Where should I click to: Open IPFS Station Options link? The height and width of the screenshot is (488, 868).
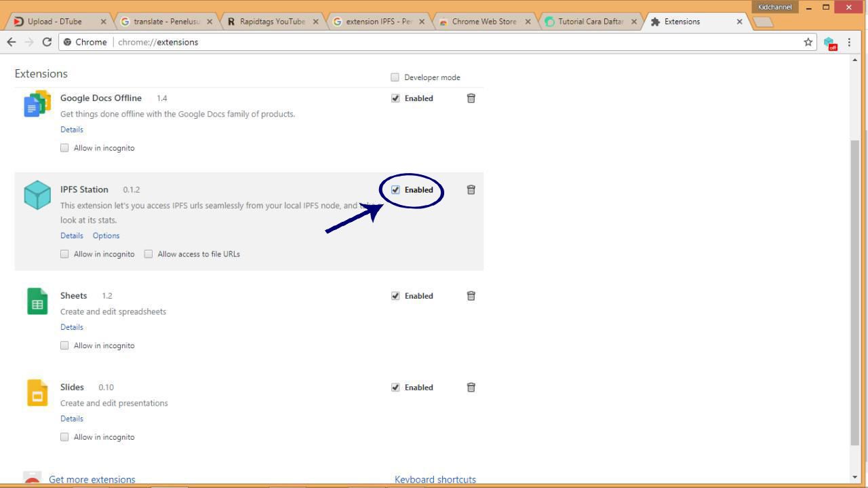pyautogui.click(x=106, y=236)
